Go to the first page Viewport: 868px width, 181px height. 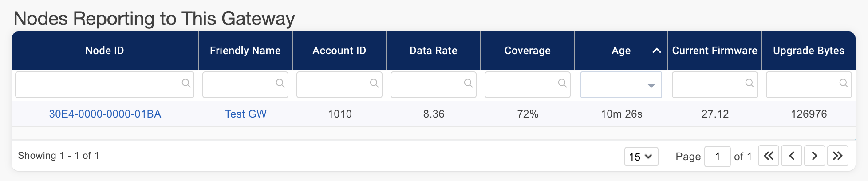pyautogui.click(x=769, y=156)
